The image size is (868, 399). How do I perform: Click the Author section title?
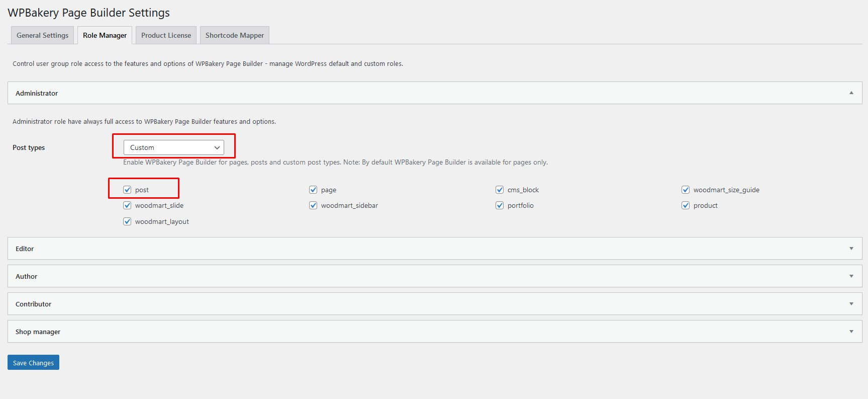point(26,276)
